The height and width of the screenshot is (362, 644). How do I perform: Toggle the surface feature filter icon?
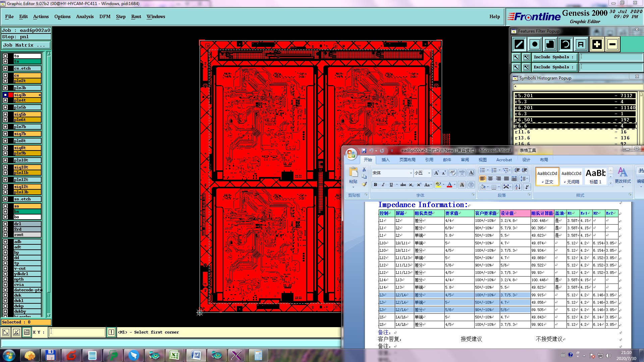click(550, 44)
